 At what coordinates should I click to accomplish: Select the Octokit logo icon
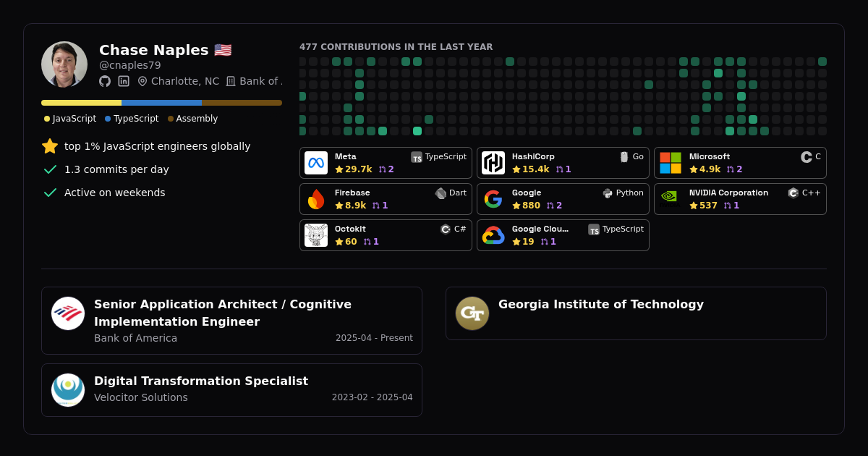pos(316,235)
